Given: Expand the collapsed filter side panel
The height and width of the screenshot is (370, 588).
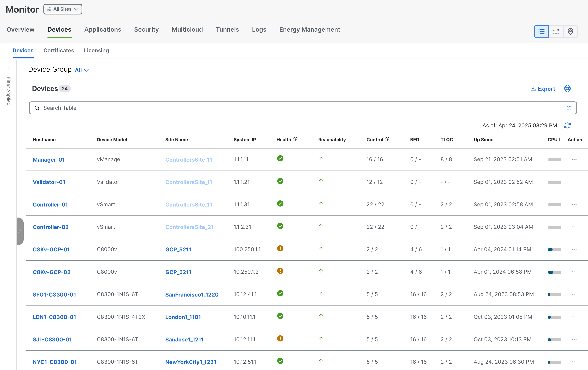Looking at the screenshot, I should (x=20, y=231).
